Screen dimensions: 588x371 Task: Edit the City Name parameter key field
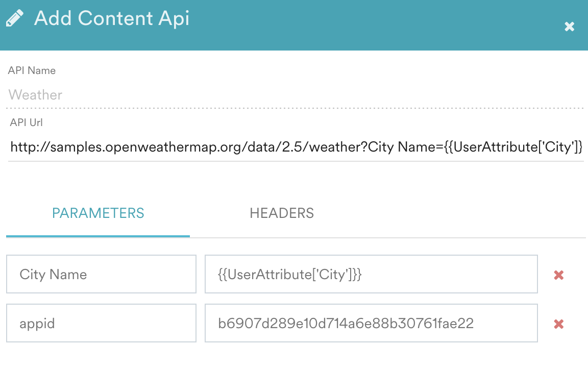(101, 275)
